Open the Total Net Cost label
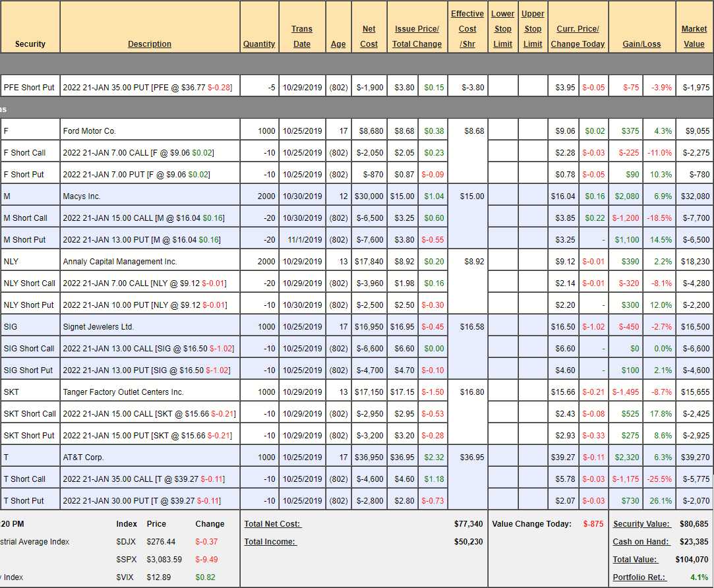This screenshot has height=588, width=714. pyautogui.click(x=272, y=524)
